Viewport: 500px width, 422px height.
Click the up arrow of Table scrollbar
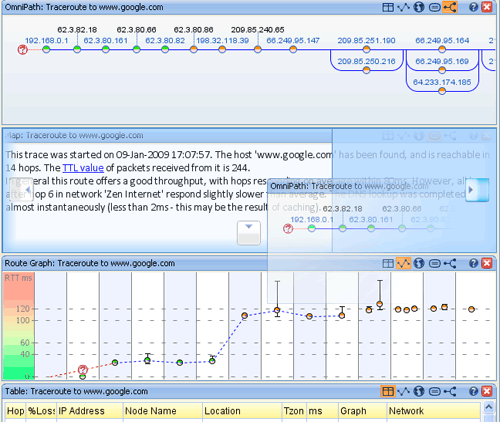pyautogui.click(x=489, y=407)
